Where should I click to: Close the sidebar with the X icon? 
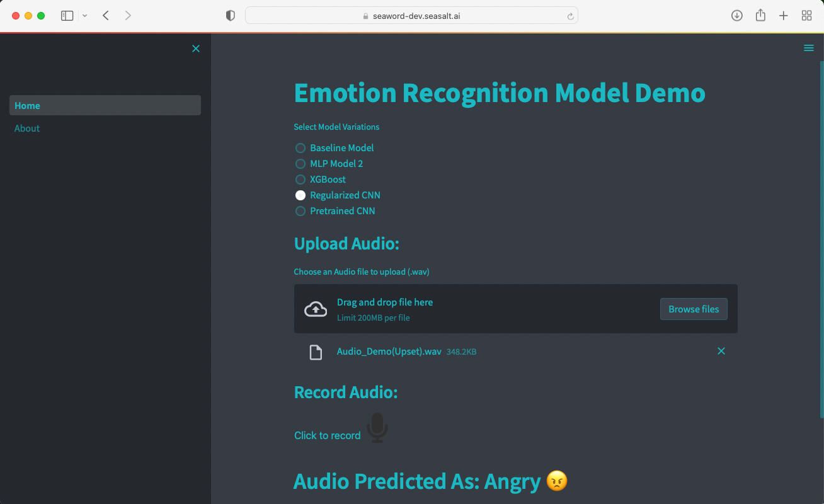click(196, 49)
